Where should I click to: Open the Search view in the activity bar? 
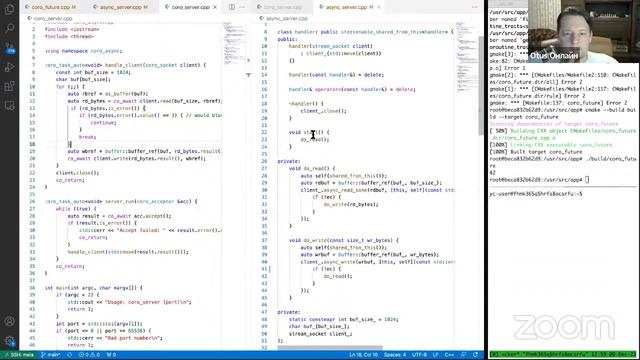click(9, 28)
